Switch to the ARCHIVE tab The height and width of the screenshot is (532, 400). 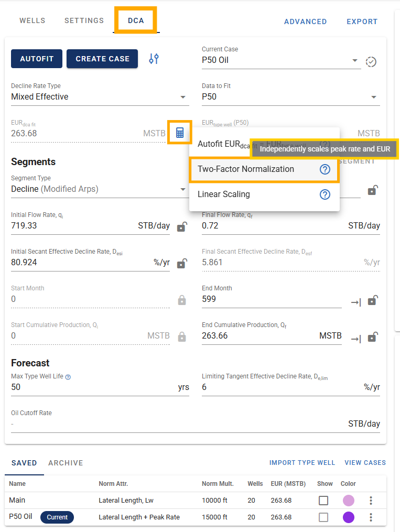click(x=66, y=463)
